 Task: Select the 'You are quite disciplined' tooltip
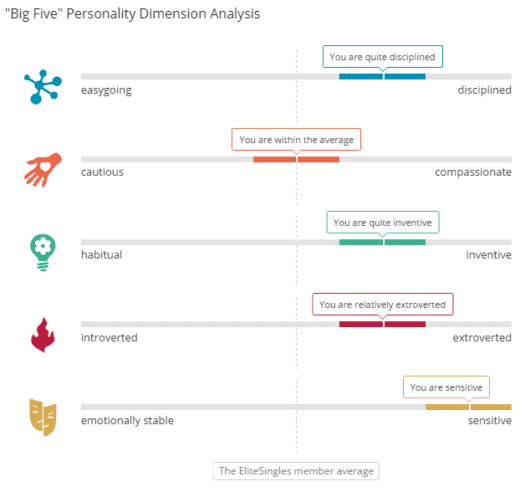coord(383,57)
